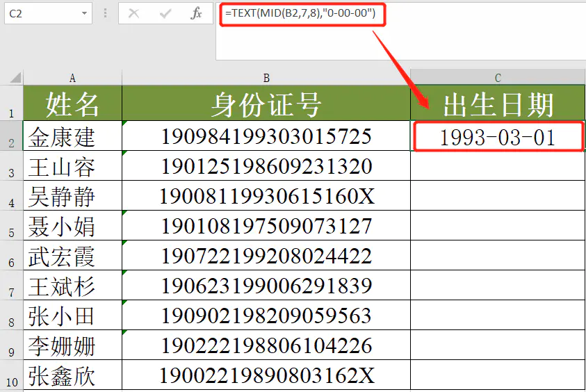Image resolution: width=586 pixels, height=392 pixels.
Task: Click the 出生日期 header cell
Action: (498, 104)
